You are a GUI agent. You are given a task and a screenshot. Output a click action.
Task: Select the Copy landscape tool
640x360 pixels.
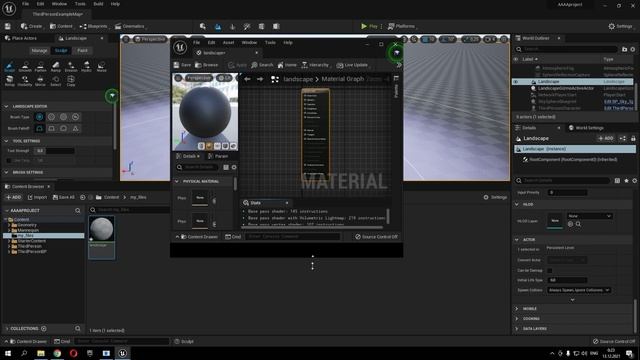(x=71, y=81)
